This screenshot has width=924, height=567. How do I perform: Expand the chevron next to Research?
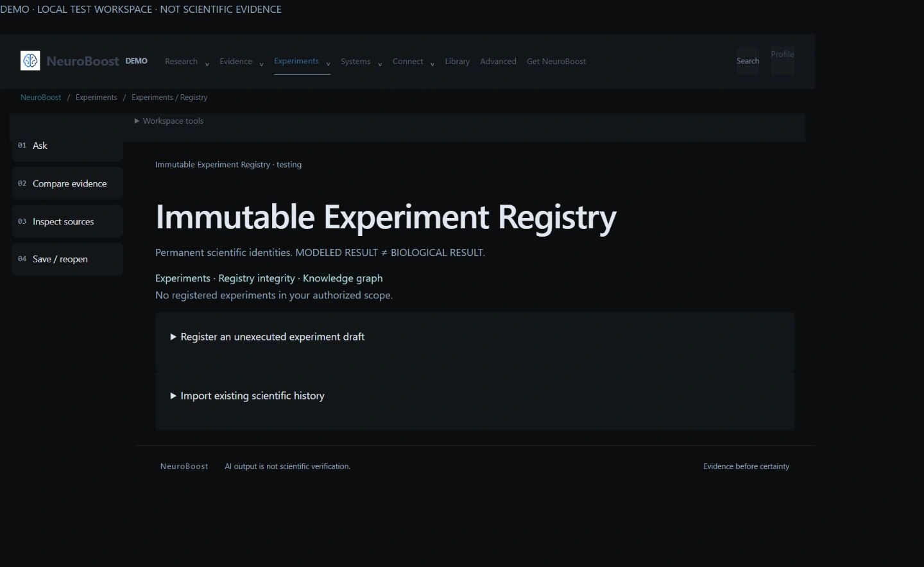point(207,64)
